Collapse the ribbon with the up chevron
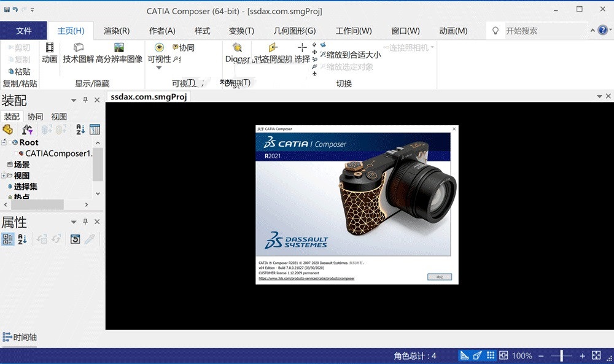Screen dimensions: 614x364 pos(593,30)
